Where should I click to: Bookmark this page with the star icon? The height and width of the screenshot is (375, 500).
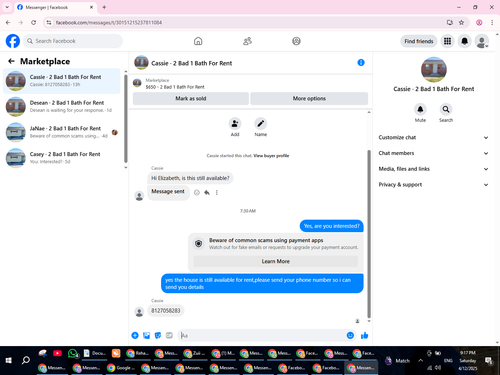[x=461, y=22]
